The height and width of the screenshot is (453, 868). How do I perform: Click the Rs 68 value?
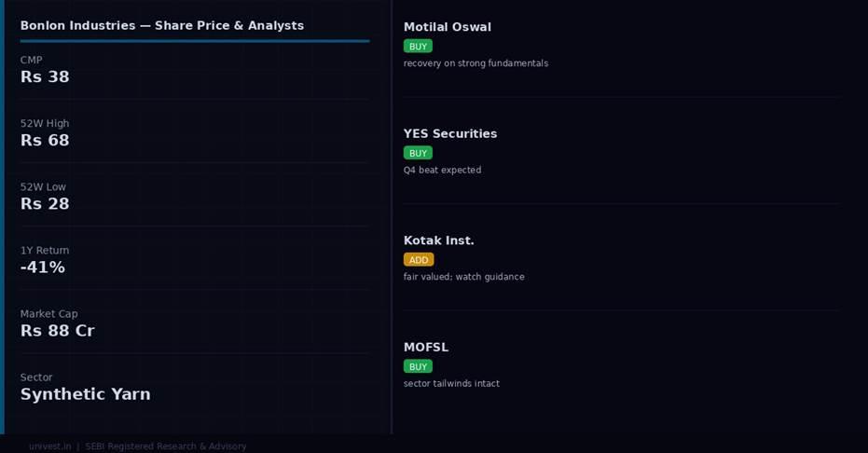click(45, 141)
